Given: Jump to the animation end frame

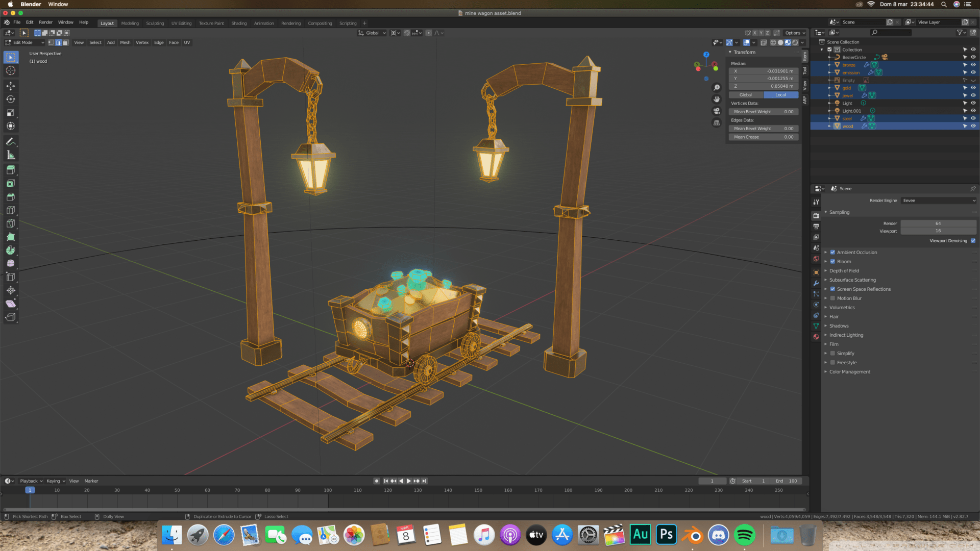Looking at the screenshot, I should coord(424,481).
